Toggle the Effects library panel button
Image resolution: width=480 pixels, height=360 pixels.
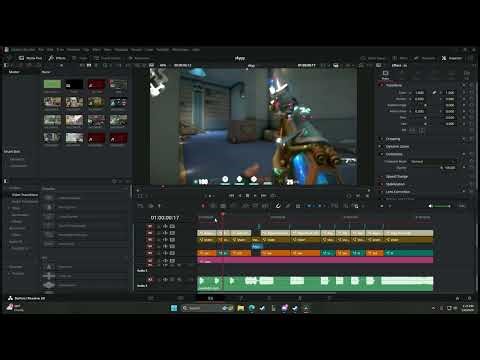coord(57,58)
